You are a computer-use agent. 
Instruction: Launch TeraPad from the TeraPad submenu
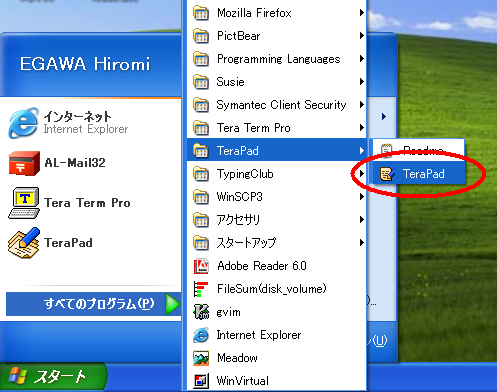click(419, 174)
